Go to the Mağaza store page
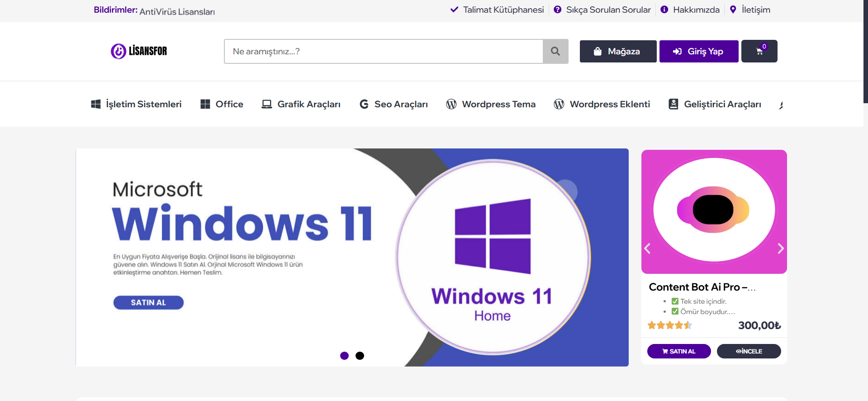This screenshot has width=868, height=401. (x=618, y=51)
